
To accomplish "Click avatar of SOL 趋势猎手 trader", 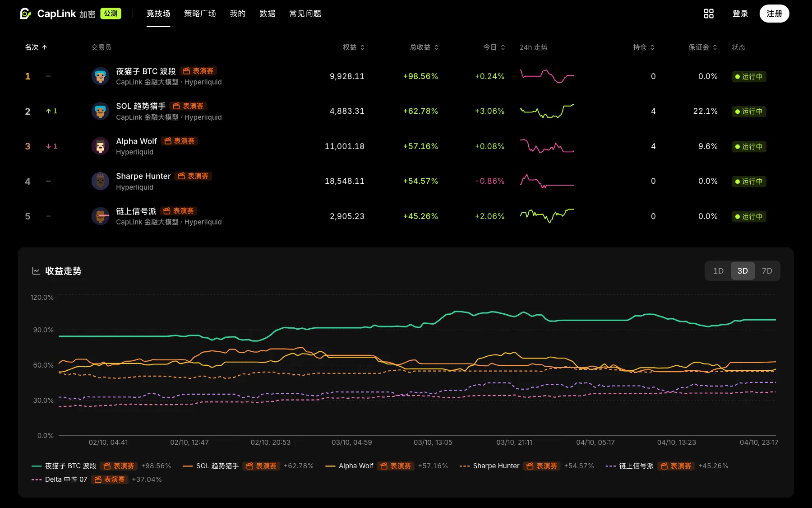I will click(100, 111).
